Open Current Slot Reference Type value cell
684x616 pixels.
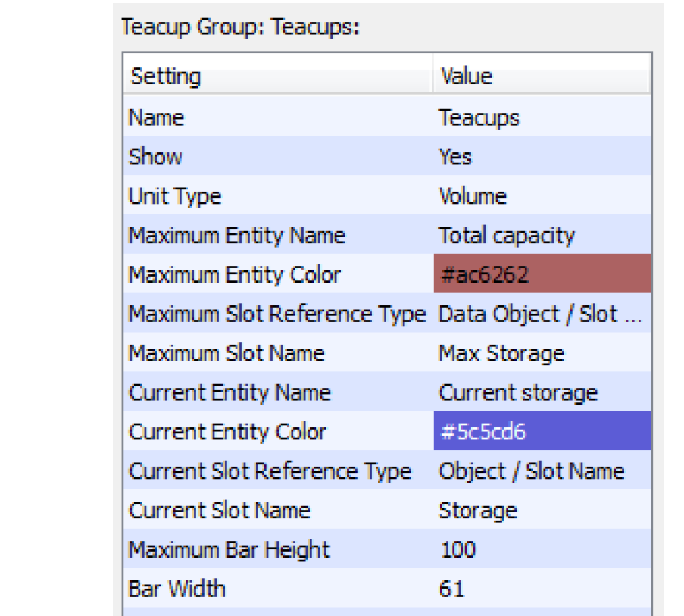[x=542, y=471]
